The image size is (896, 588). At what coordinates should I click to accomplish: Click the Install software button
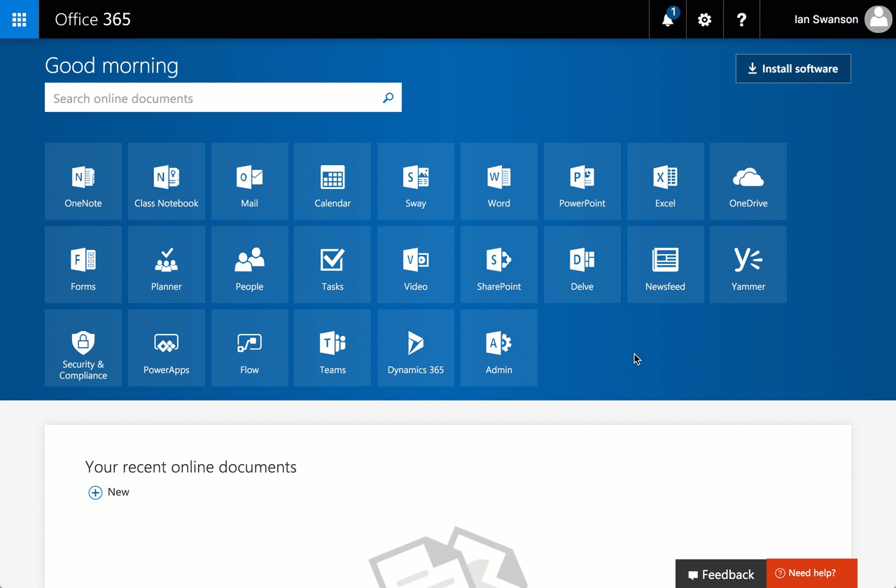click(793, 69)
